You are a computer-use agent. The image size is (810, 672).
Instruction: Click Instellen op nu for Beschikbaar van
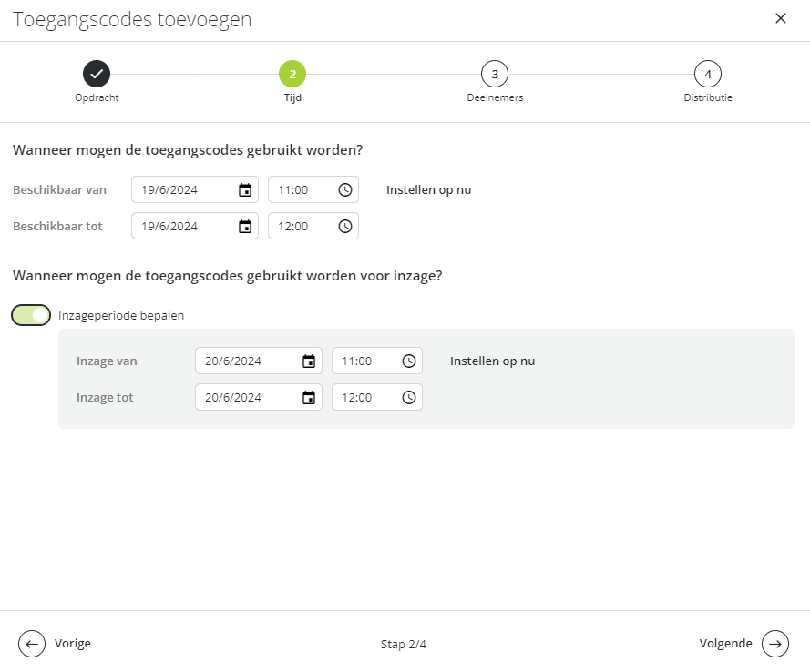click(429, 190)
